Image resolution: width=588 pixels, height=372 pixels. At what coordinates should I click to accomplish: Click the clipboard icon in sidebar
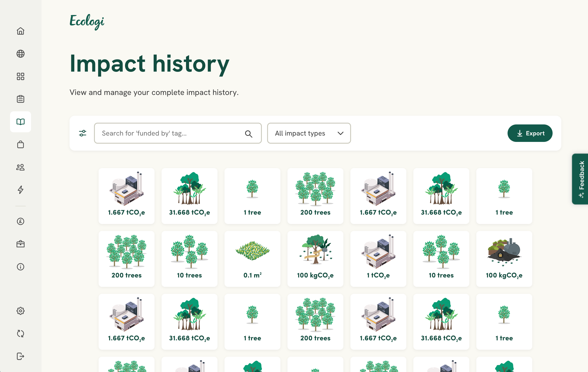21,99
